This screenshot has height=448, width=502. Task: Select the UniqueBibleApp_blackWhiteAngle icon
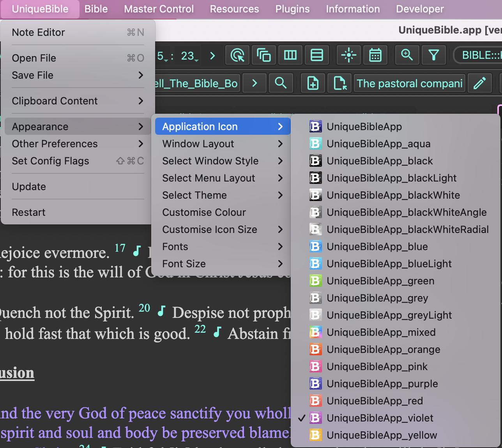[x=396, y=212]
